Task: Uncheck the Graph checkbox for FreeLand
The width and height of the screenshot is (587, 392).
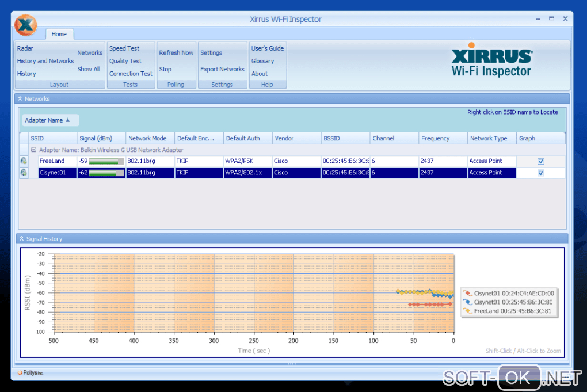Action: coord(540,161)
